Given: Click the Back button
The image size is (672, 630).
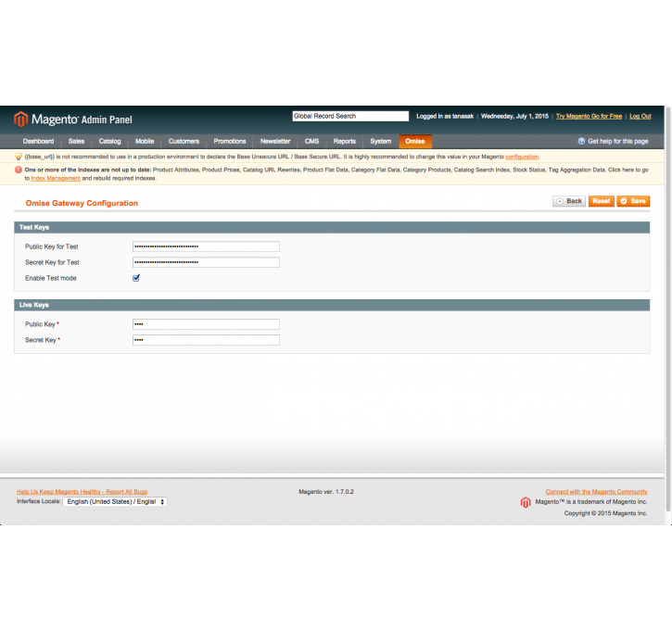Looking at the screenshot, I should click(569, 201).
